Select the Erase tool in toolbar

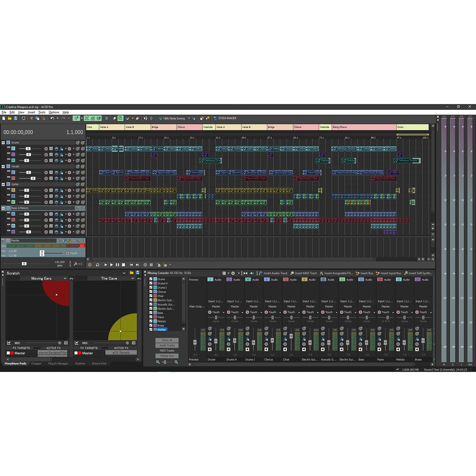(137, 118)
